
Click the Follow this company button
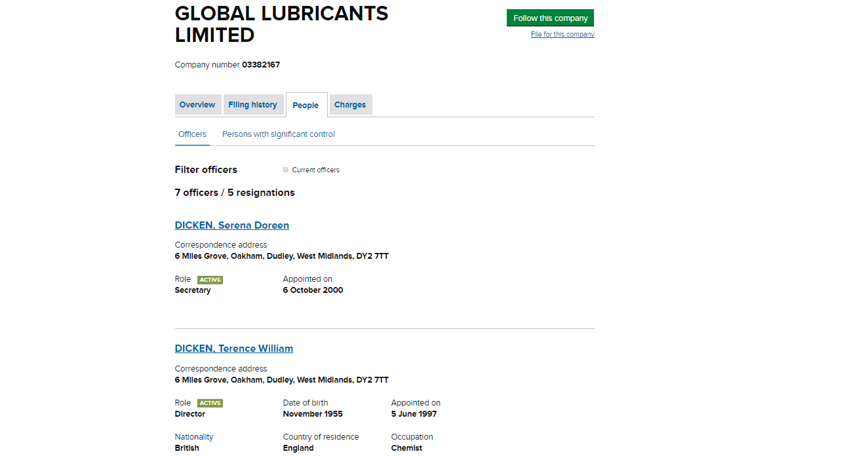[x=550, y=18]
